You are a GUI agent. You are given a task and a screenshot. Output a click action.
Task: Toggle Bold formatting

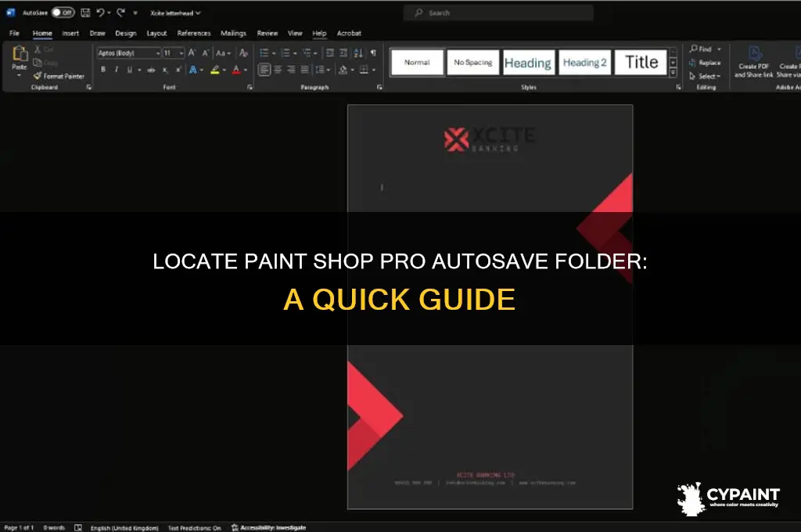click(x=103, y=70)
